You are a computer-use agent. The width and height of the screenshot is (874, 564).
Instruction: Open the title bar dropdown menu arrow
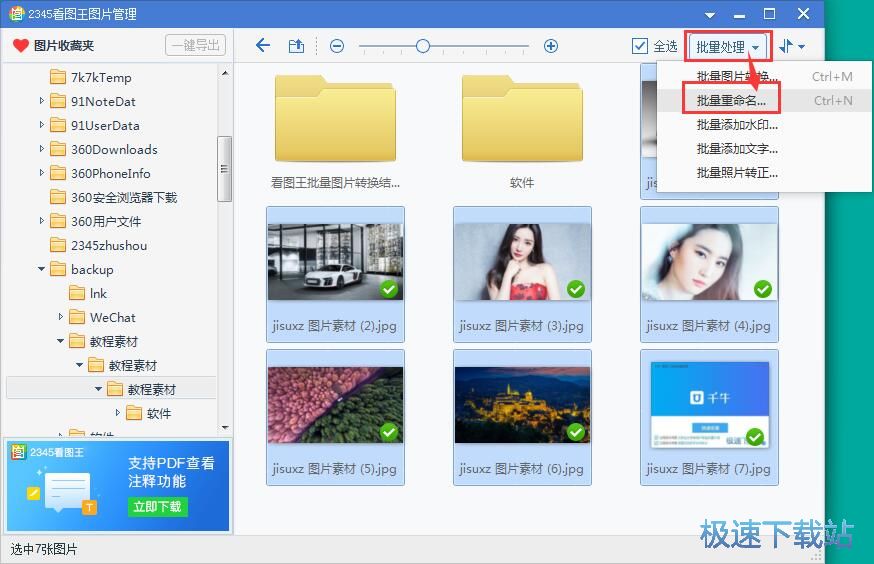point(710,15)
